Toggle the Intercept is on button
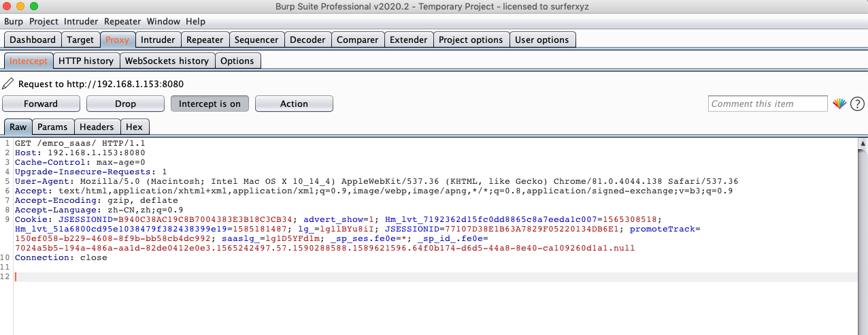Viewport: 868px width, 335px height. [210, 103]
